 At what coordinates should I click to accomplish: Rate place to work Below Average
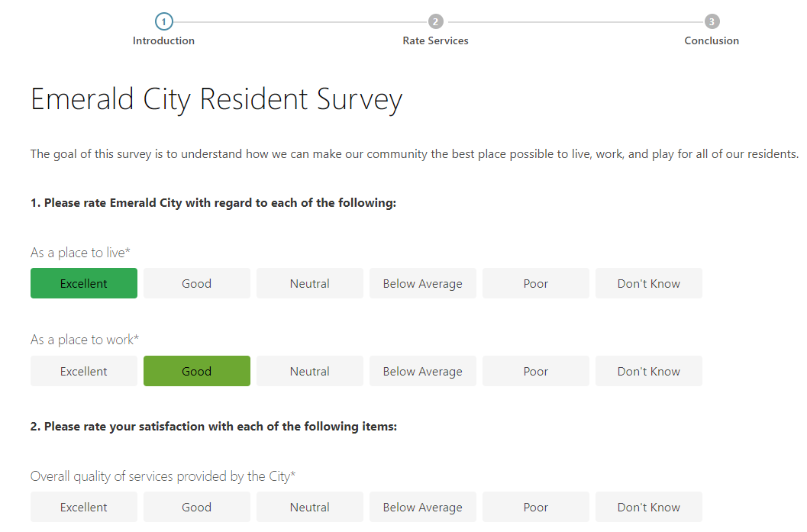click(x=423, y=371)
